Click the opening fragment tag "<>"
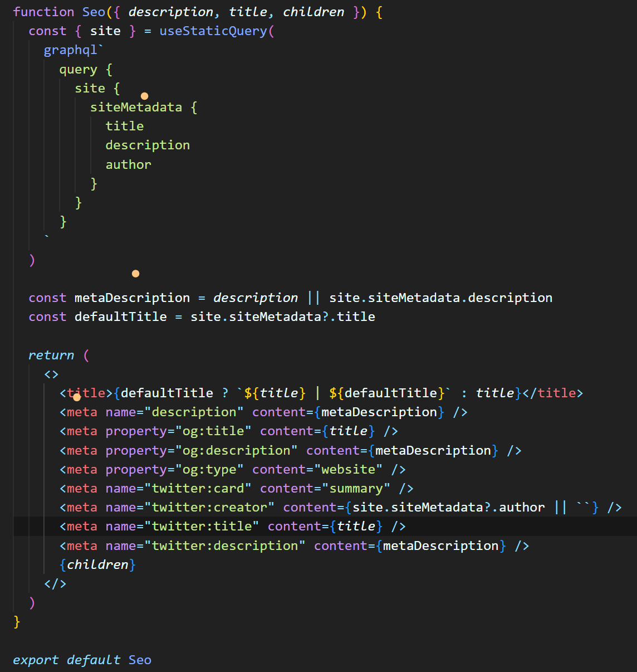The width and height of the screenshot is (637, 672). [51, 374]
